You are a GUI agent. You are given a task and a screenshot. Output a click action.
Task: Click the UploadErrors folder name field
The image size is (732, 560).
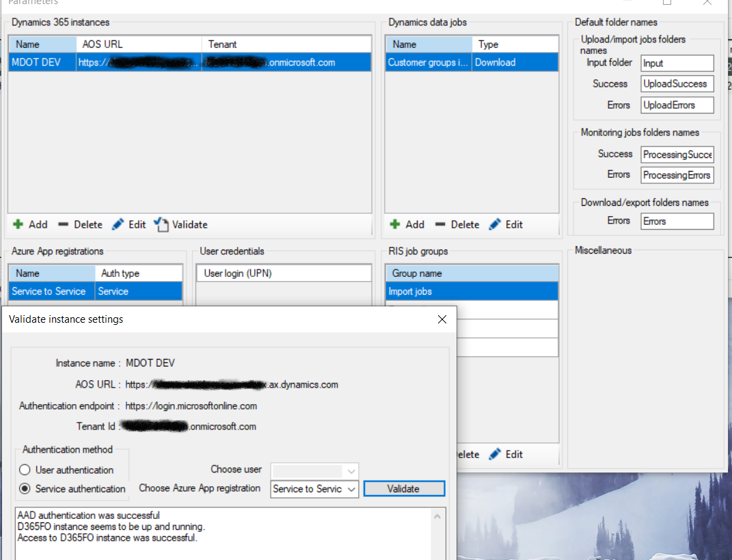pos(677,105)
